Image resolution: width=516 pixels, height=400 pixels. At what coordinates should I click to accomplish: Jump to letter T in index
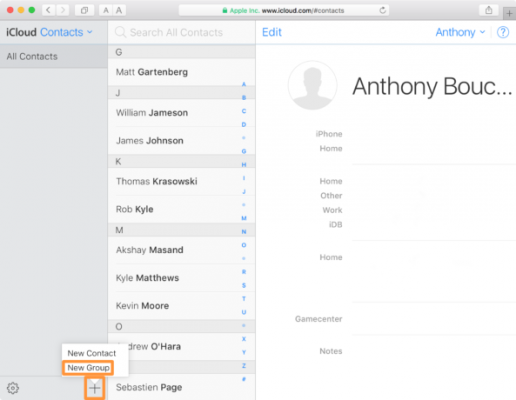point(244,299)
